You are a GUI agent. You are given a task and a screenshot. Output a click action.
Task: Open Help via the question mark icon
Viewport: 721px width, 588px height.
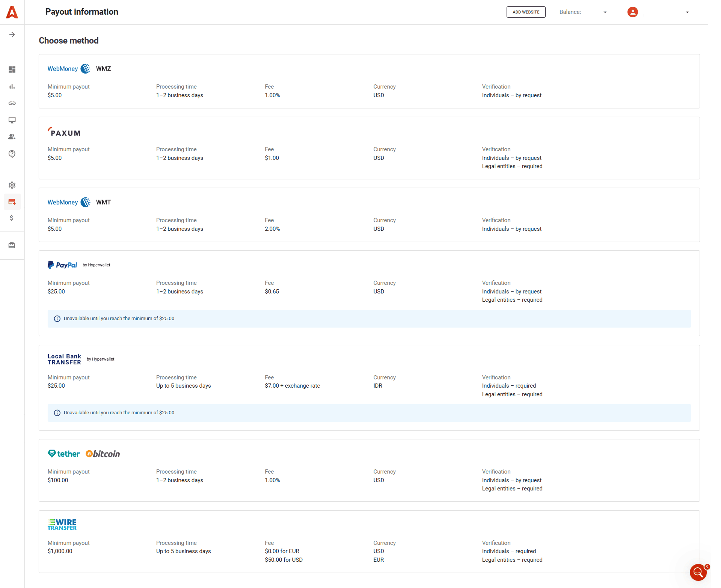tap(12, 154)
